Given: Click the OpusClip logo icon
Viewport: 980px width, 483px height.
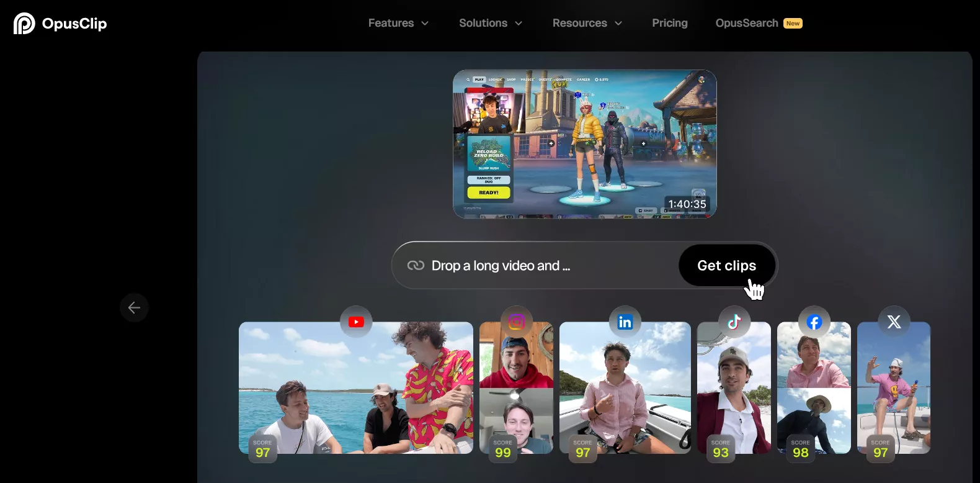Looking at the screenshot, I should click(24, 23).
